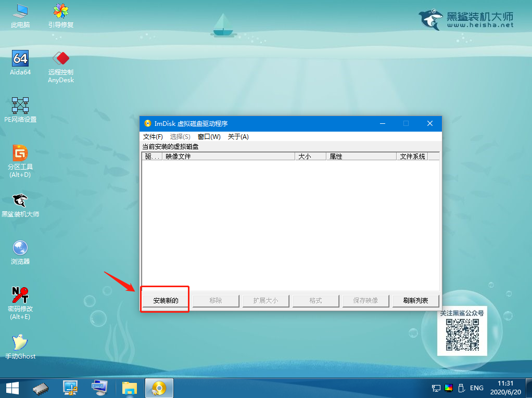The width and height of the screenshot is (532, 398).
Task: Launch the 引导修复 boot repair icon
Action: tap(61, 16)
